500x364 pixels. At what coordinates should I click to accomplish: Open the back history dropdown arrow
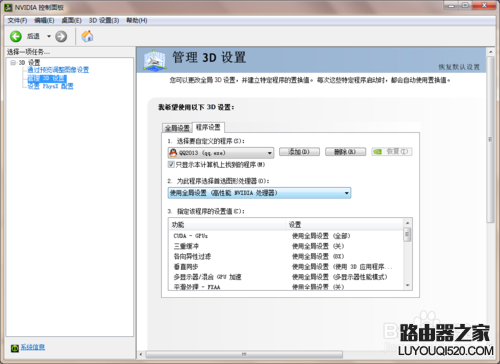(49, 36)
